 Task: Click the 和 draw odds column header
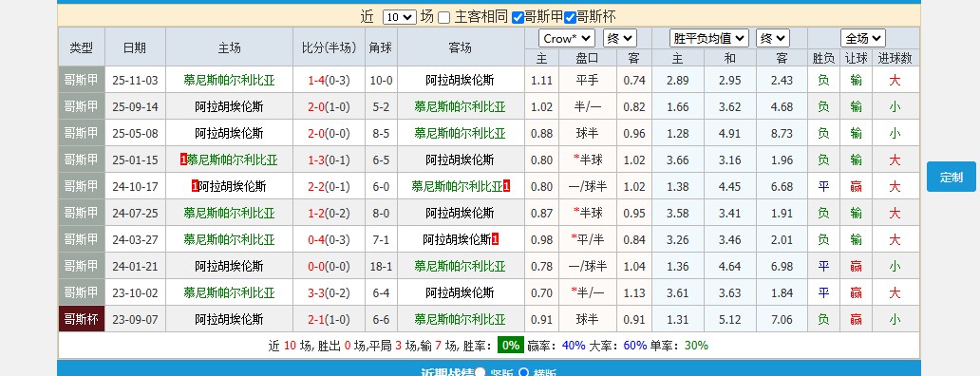pyautogui.click(x=730, y=58)
